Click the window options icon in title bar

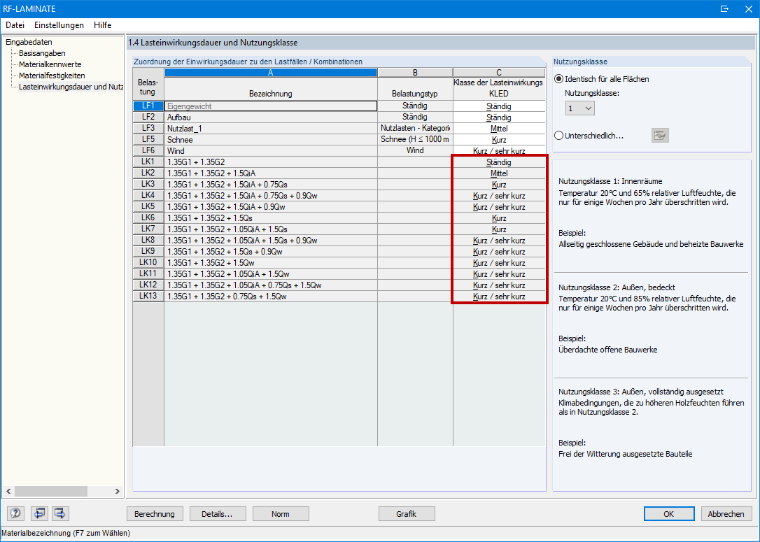click(x=725, y=9)
